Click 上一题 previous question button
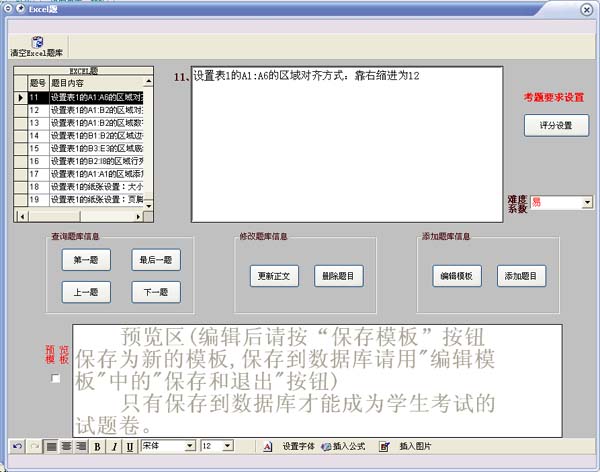The height and width of the screenshot is (472, 600). [86, 292]
